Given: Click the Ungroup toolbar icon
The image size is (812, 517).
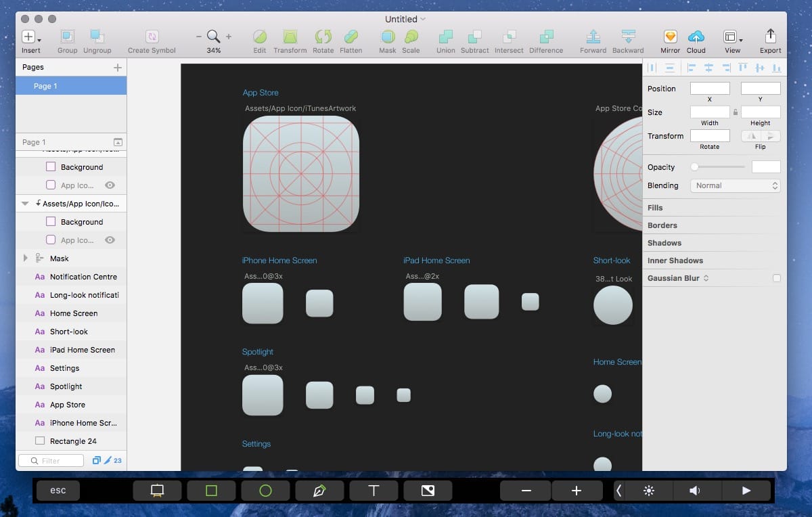Looking at the screenshot, I should pyautogui.click(x=97, y=37).
